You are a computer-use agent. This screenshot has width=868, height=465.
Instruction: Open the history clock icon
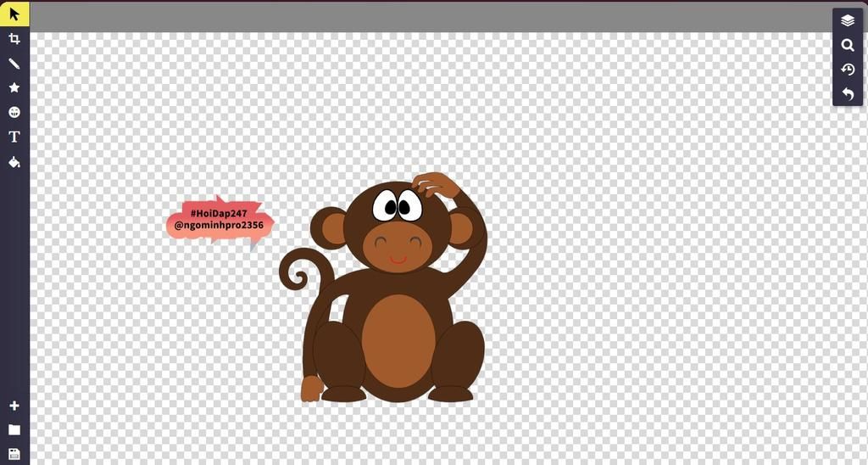(848, 70)
